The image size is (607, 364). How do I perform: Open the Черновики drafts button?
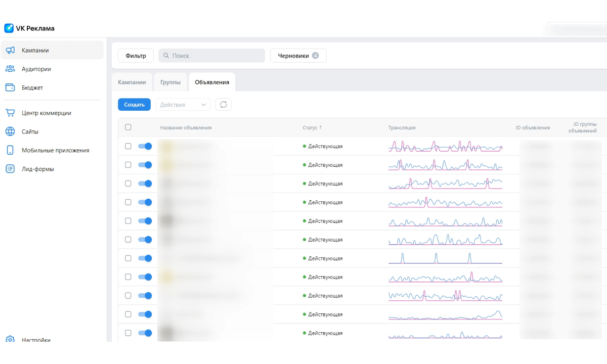[298, 56]
